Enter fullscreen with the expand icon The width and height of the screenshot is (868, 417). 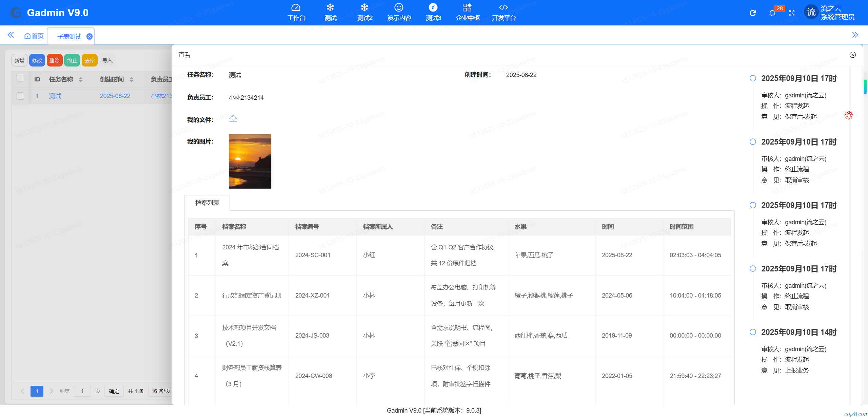point(792,13)
